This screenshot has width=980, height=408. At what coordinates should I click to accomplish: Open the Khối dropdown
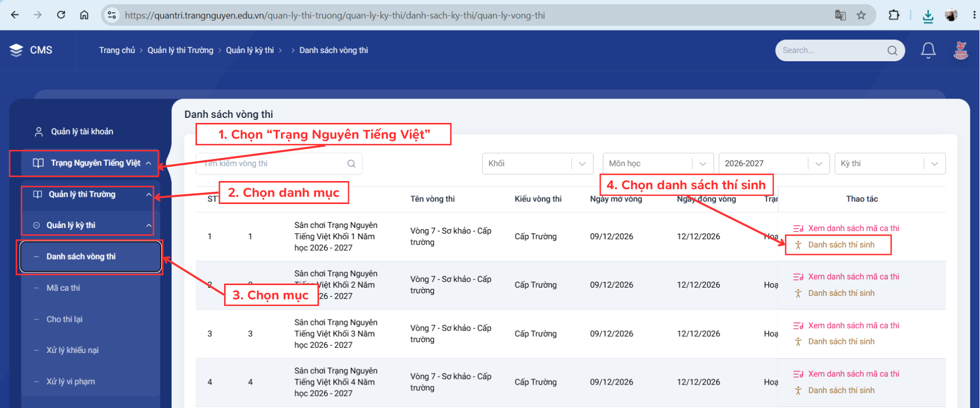pyautogui.click(x=537, y=164)
